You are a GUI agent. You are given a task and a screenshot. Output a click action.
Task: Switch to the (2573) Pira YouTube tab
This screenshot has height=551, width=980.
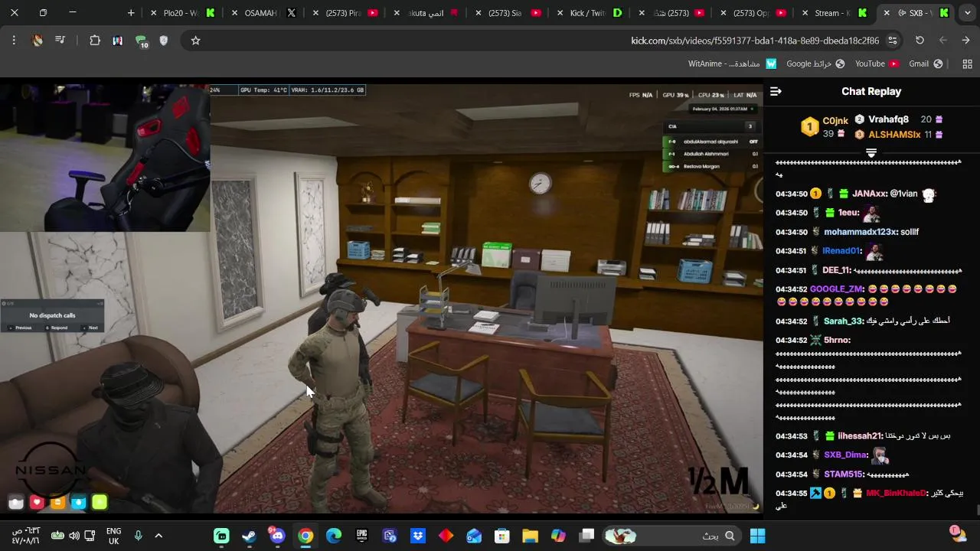click(345, 13)
